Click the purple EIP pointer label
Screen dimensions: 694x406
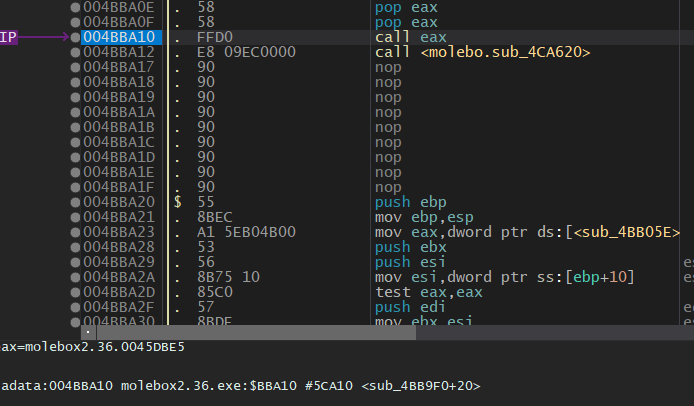8,37
